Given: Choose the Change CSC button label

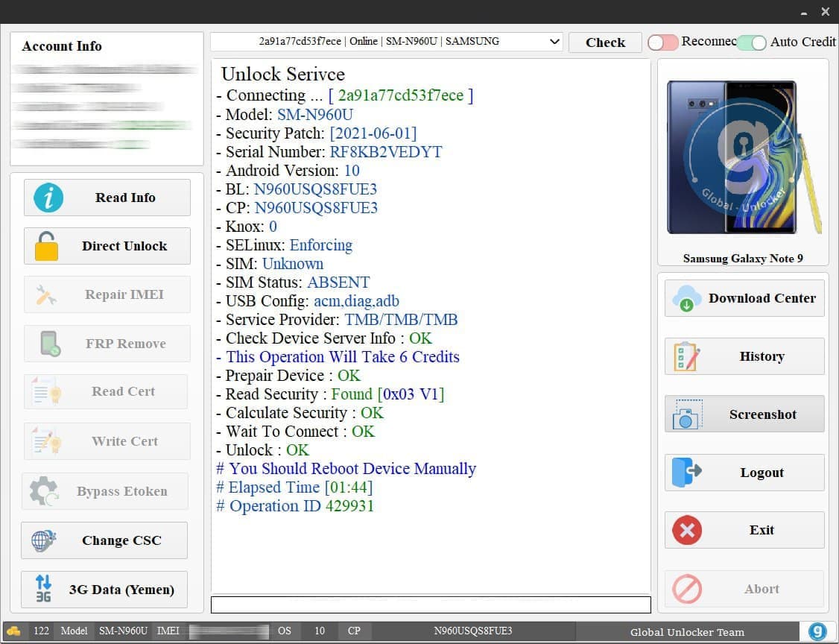Looking at the screenshot, I should coord(121,540).
